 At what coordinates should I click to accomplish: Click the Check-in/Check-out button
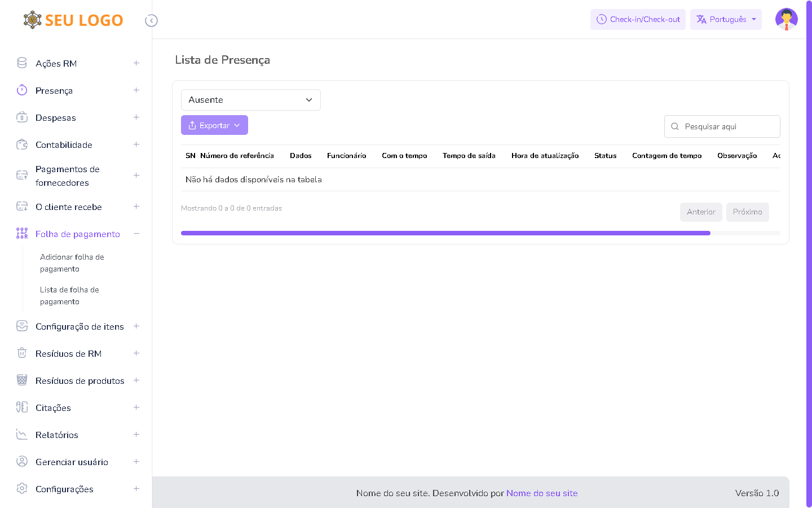pos(638,19)
